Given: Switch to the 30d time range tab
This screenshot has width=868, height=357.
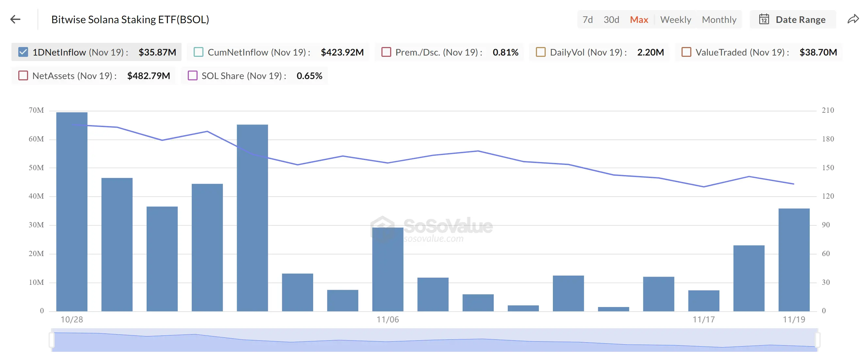Looking at the screenshot, I should [612, 19].
